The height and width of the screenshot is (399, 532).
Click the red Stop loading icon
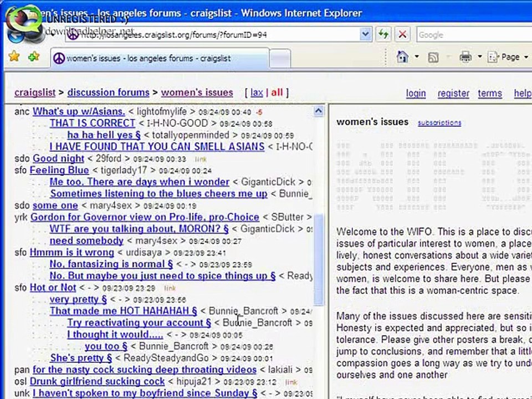point(402,34)
